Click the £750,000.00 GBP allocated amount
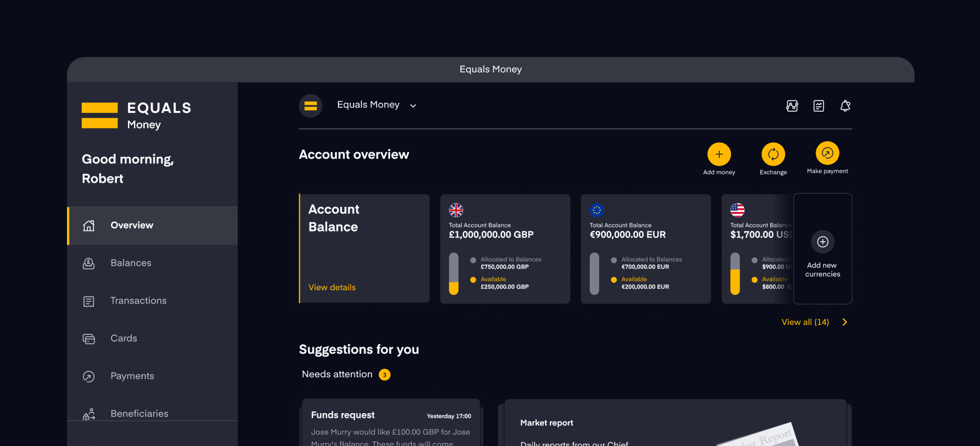Image resolution: width=980 pixels, height=446 pixels. (505, 267)
